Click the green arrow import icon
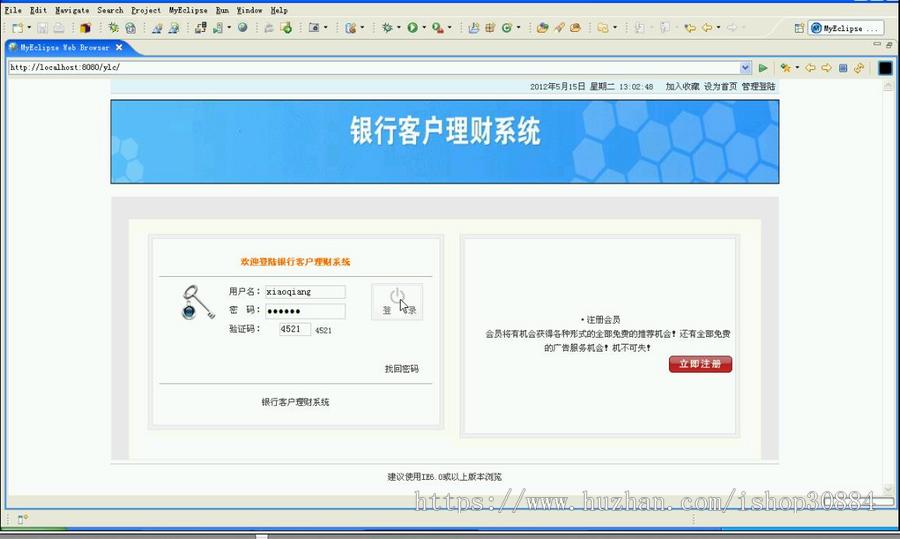 tap(286, 28)
